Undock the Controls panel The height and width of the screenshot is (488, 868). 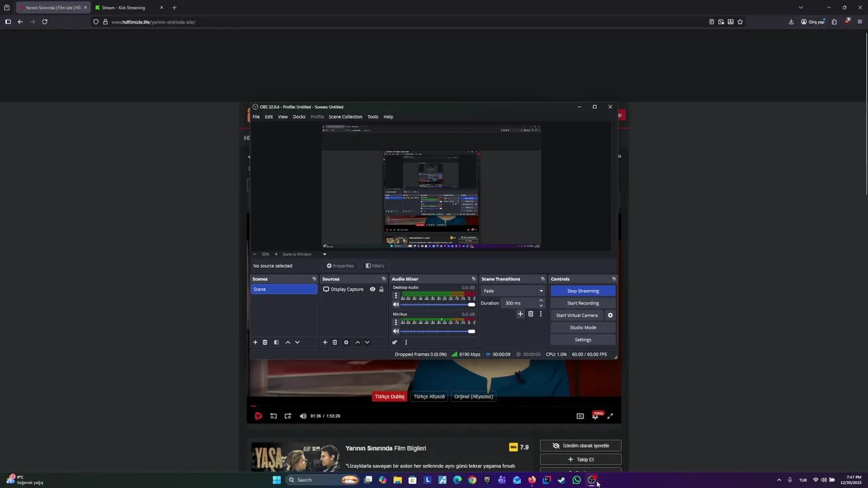[614, 279]
